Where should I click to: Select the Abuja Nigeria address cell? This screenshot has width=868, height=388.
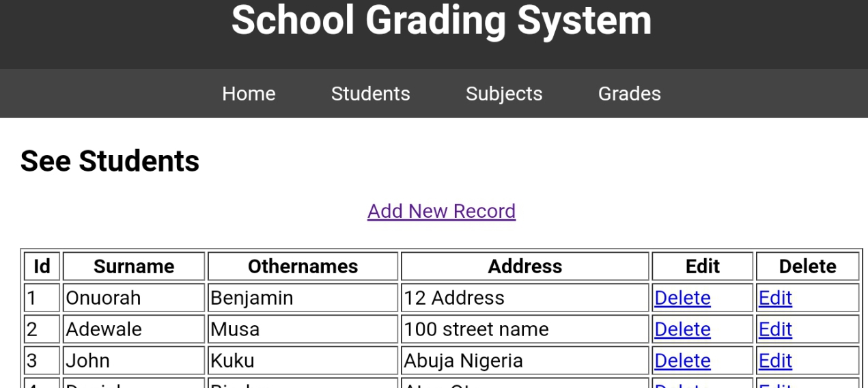524,361
